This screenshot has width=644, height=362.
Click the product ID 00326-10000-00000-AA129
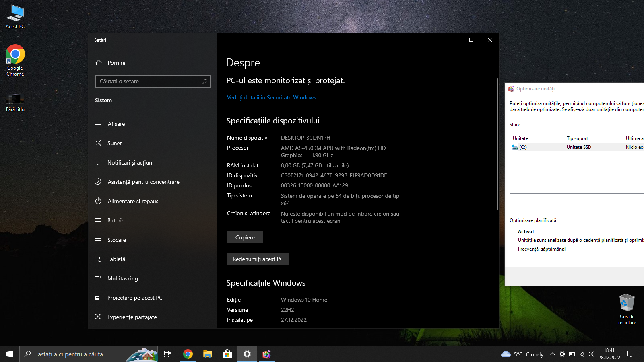point(314,185)
